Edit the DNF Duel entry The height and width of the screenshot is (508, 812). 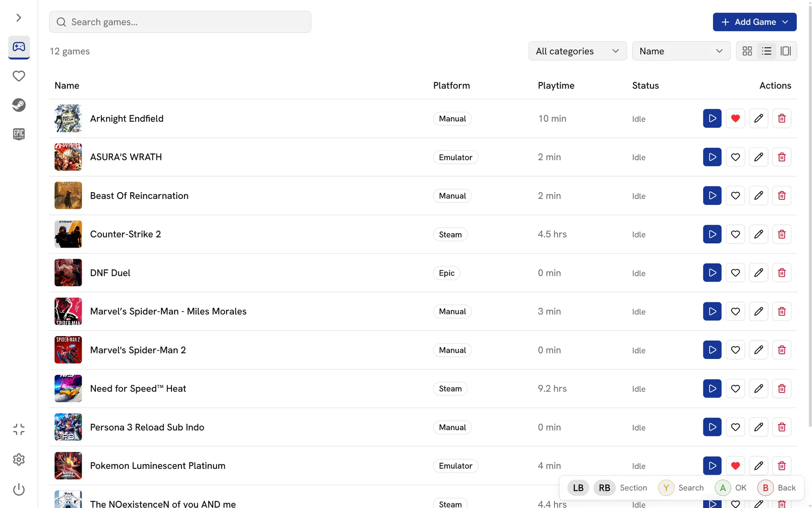point(759,273)
